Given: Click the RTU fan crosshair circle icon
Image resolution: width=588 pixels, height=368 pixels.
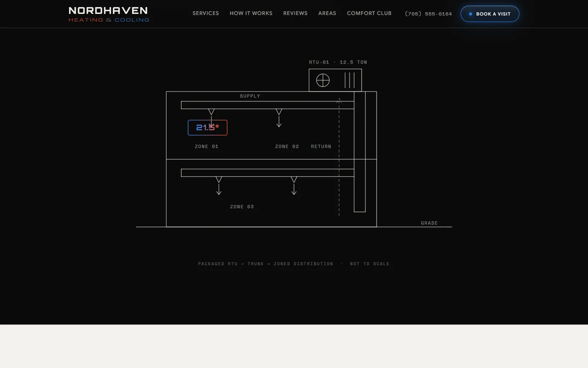Looking at the screenshot, I should click(x=323, y=80).
